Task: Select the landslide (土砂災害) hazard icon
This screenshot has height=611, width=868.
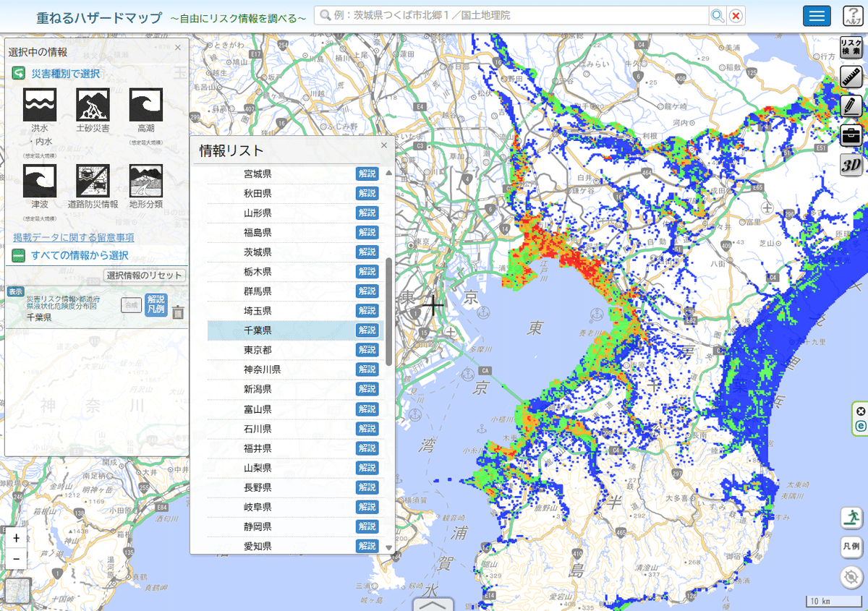Action: tap(93, 105)
